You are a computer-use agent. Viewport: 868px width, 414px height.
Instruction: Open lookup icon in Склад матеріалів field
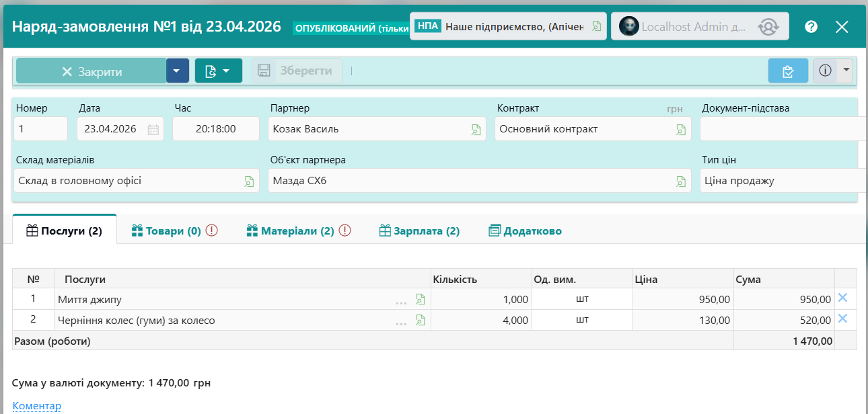tap(249, 181)
